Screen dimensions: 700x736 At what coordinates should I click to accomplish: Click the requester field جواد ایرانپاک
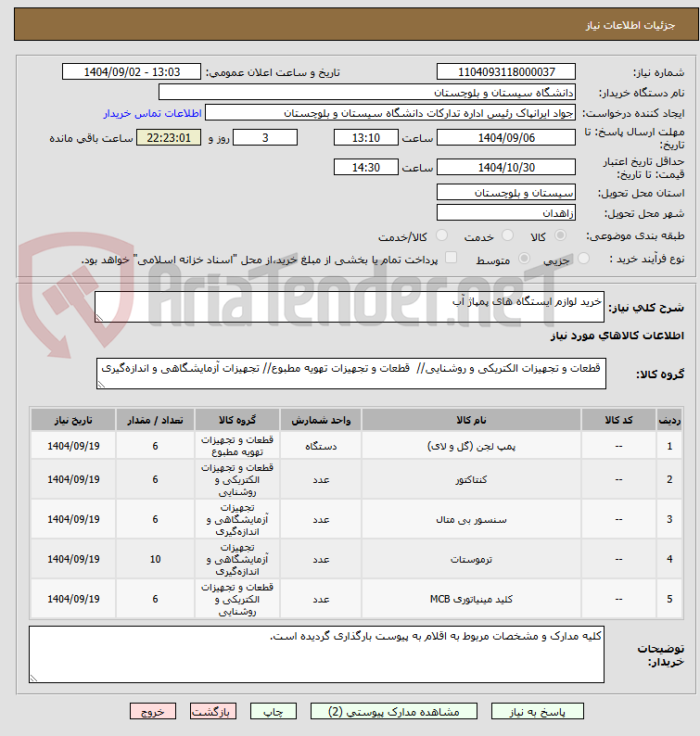(390, 113)
